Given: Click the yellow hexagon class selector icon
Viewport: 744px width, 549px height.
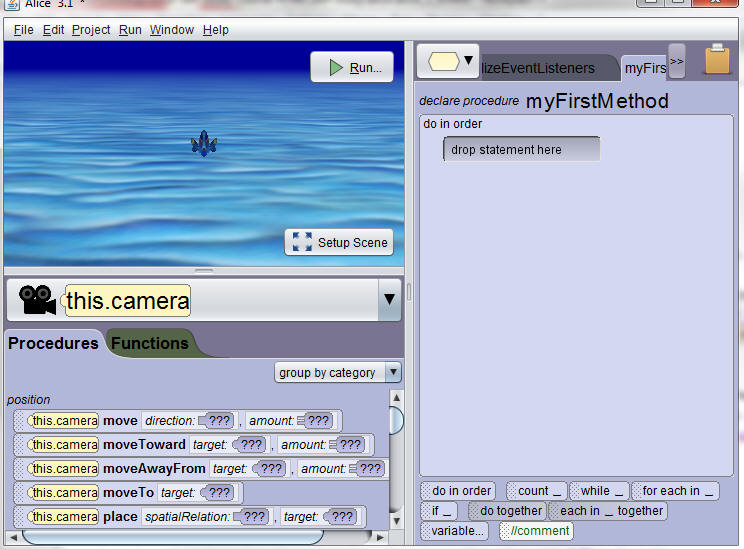Looking at the screenshot, I should (444, 61).
